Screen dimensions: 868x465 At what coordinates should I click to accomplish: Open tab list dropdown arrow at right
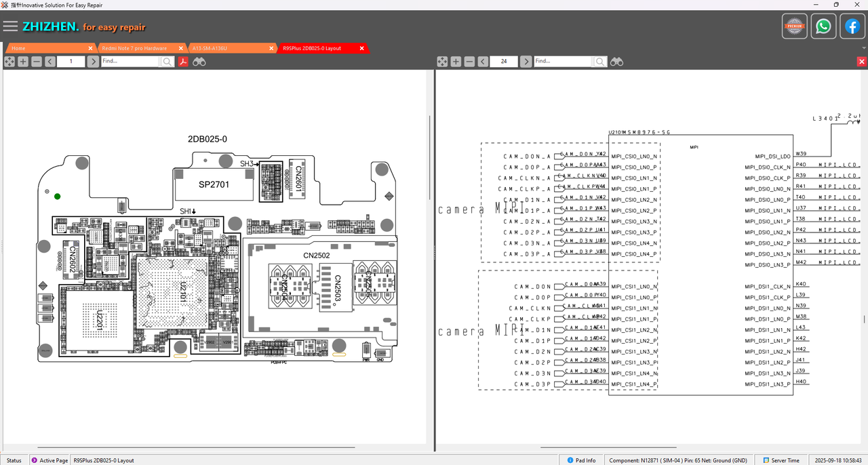[x=863, y=48]
